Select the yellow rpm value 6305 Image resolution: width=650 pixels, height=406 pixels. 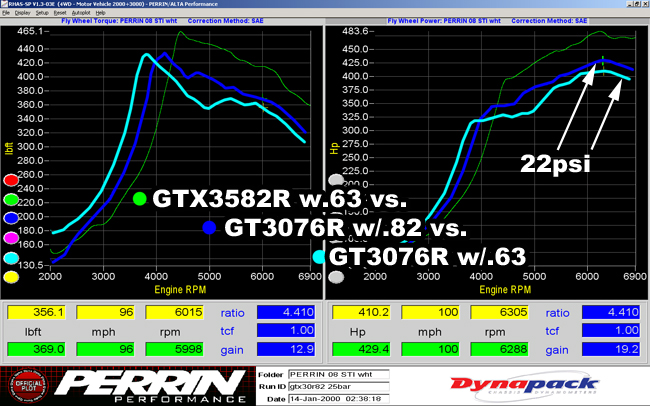[x=500, y=312]
